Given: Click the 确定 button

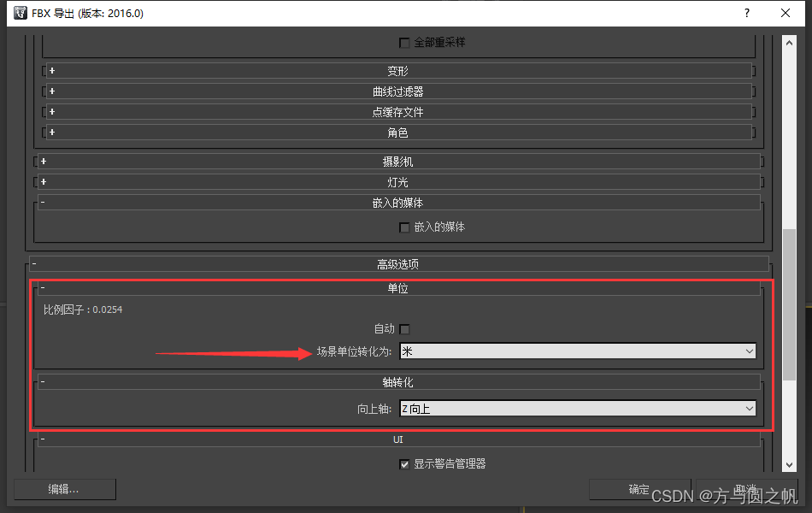Looking at the screenshot, I should pyautogui.click(x=639, y=489).
